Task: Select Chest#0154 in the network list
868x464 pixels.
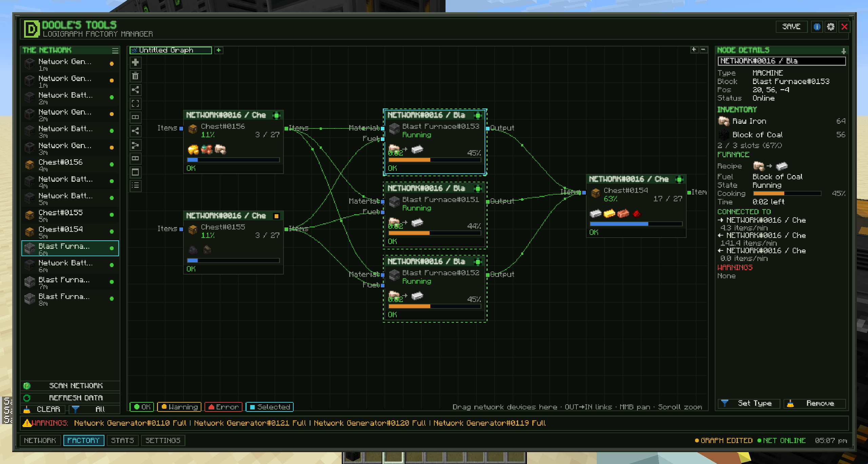Action: [x=70, y=232]
